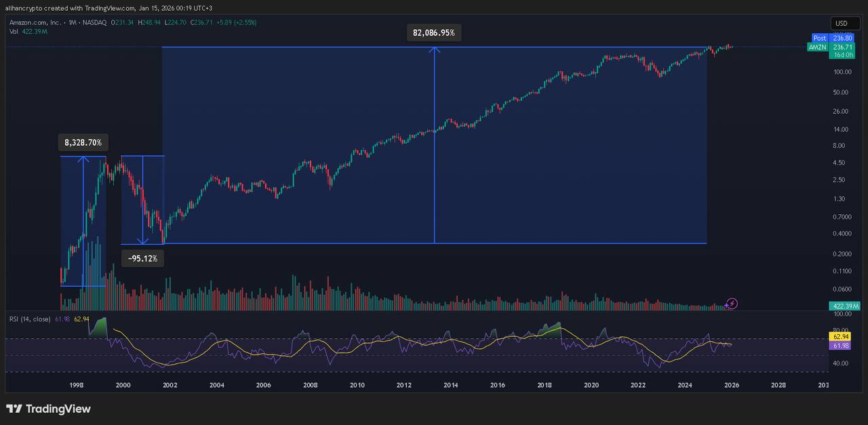Click the TradingView logo at bottom left

pos(48,409)
